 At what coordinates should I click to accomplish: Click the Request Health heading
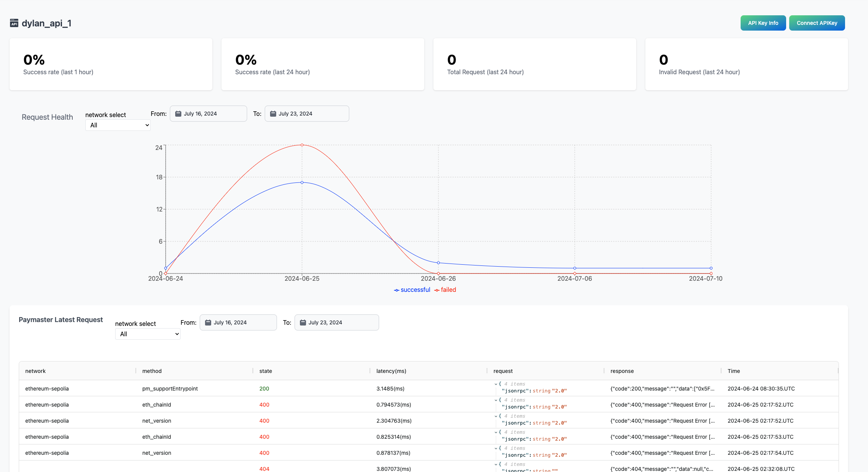pyautogui.click(x=47, y=117)
